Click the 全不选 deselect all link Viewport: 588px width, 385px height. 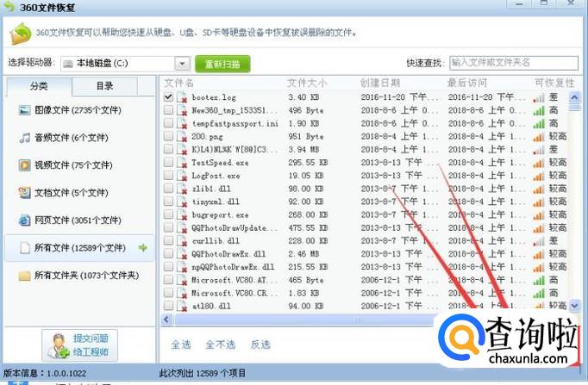click(221, 345)
